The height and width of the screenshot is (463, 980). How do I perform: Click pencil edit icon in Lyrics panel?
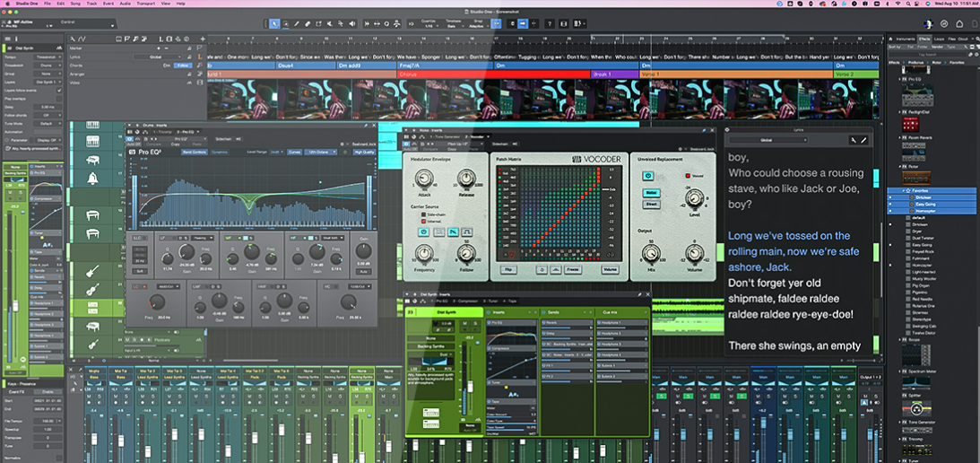click(863, 140)
